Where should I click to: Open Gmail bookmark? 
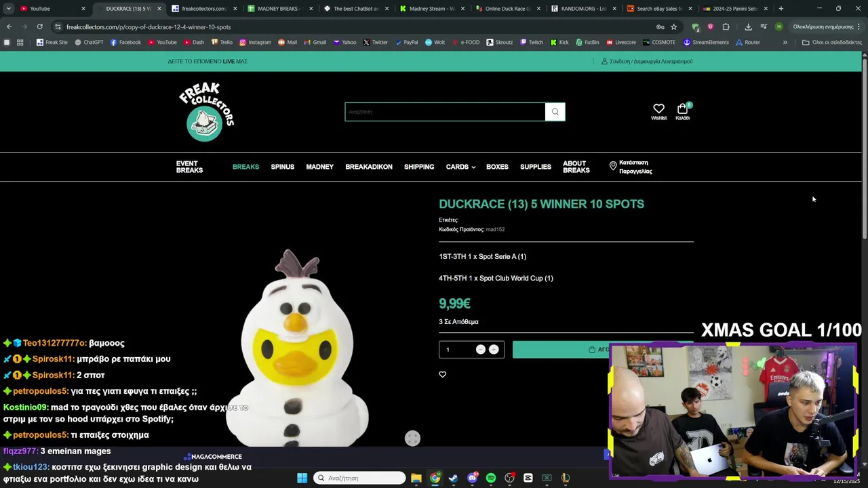tap(315, 42)
